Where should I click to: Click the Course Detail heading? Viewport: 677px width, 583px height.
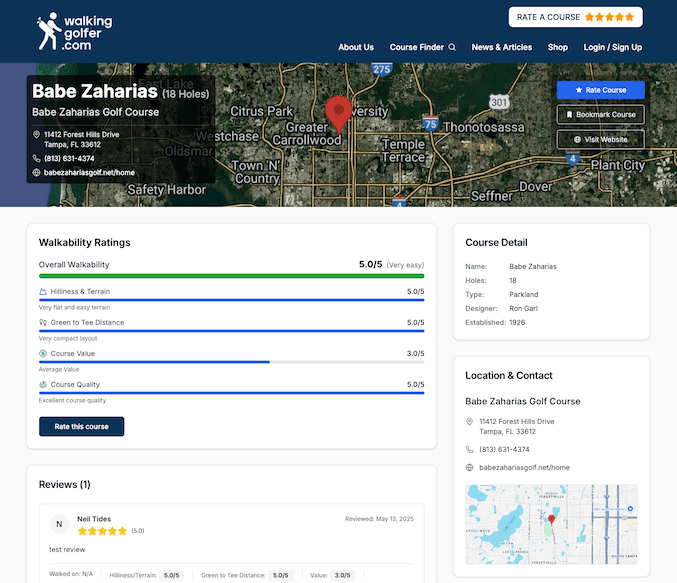[x=497, y=243]
